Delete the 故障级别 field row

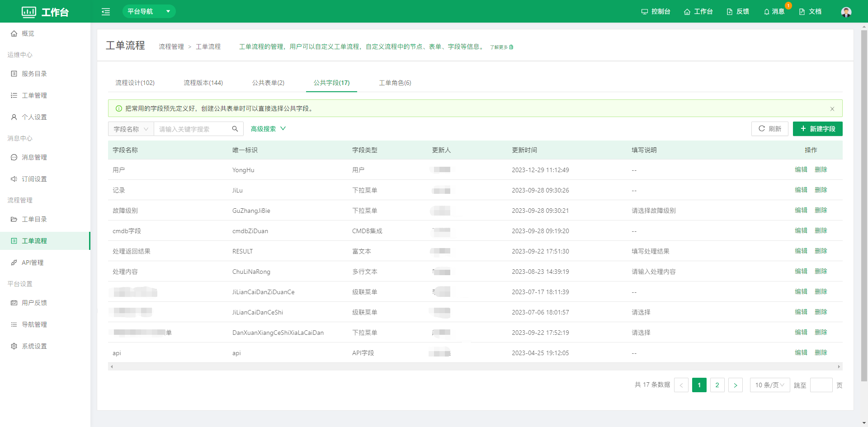pos(821,210)
